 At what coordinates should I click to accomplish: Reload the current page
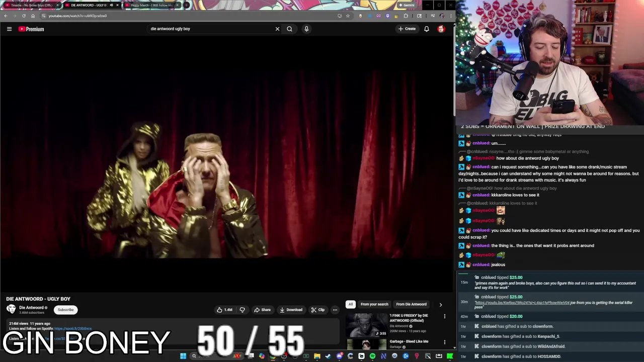(x=24, y=16)
